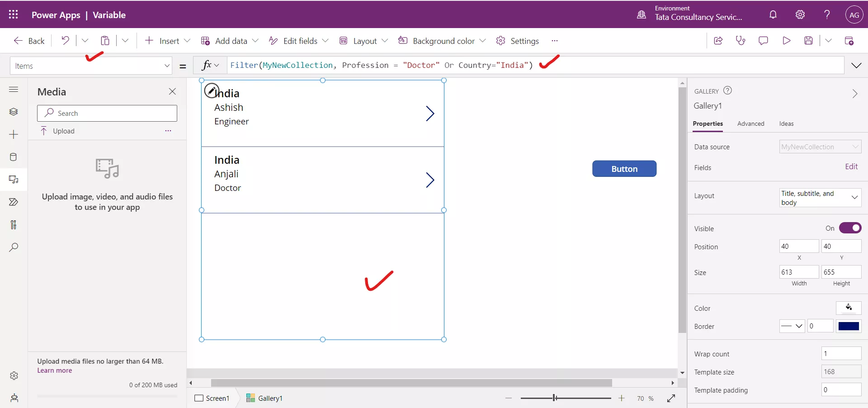Click the blue border color swatch

pos(849,326)
